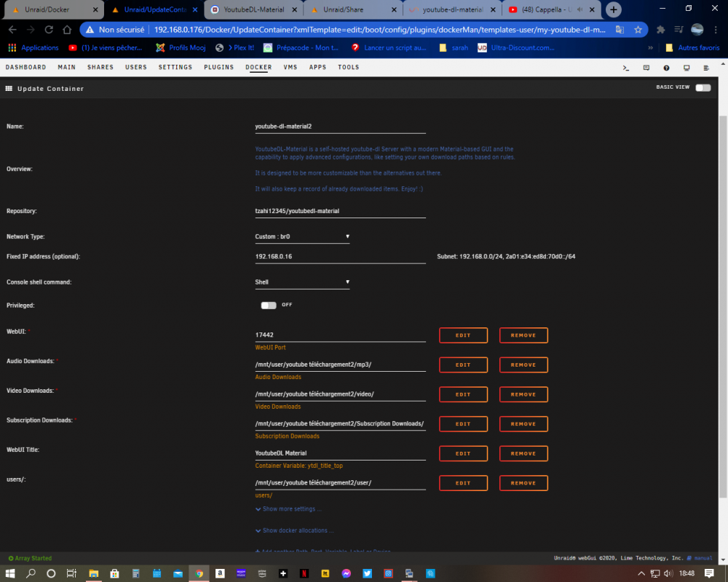Open Windows notification center icon
This screenshot has width=728, height=582.
pos(709,573)
